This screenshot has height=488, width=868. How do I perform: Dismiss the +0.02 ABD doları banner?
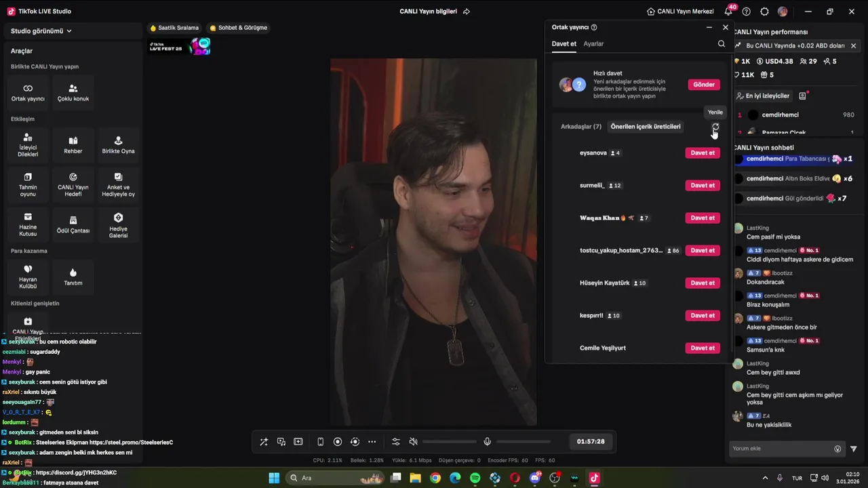[853, 46]
